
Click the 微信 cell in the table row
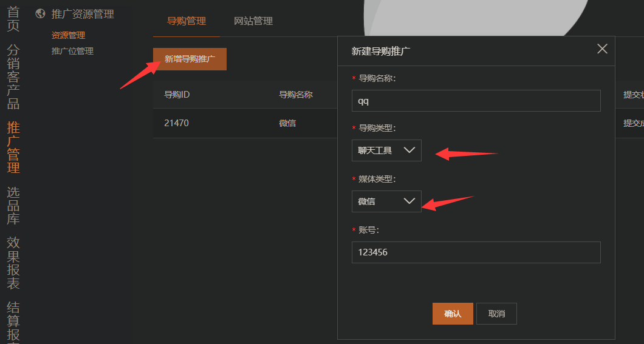point(287,123)
